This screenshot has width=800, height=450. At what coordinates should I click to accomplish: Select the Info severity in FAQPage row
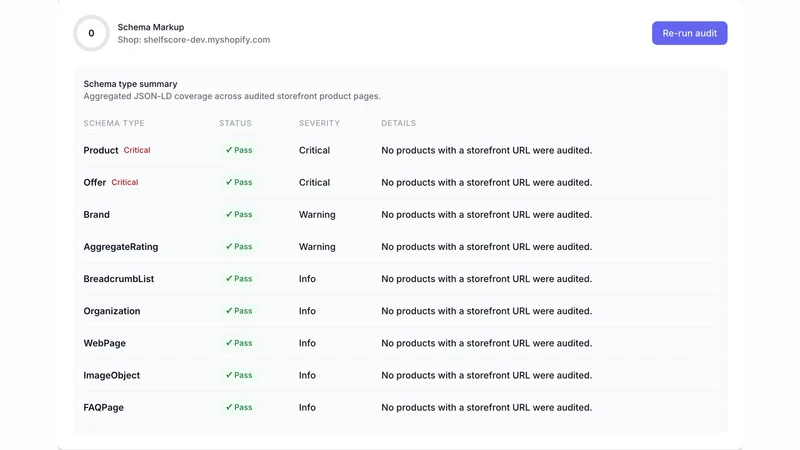[x=307, y=408]
